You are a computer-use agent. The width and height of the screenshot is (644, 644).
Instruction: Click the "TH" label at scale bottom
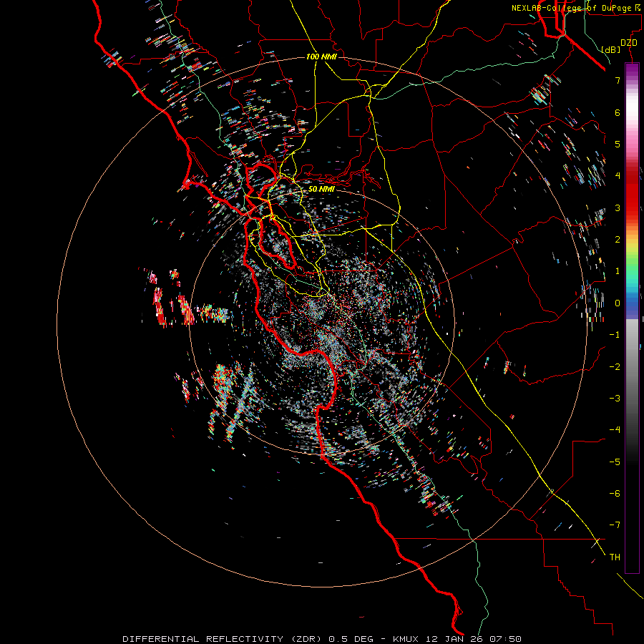[615, 557]
